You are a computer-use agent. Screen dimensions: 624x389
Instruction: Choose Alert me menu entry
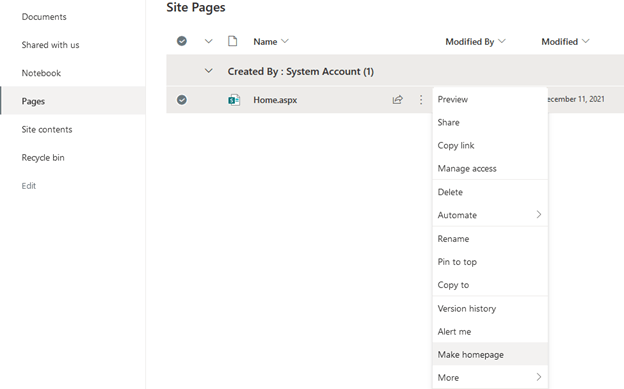point(490,331)
